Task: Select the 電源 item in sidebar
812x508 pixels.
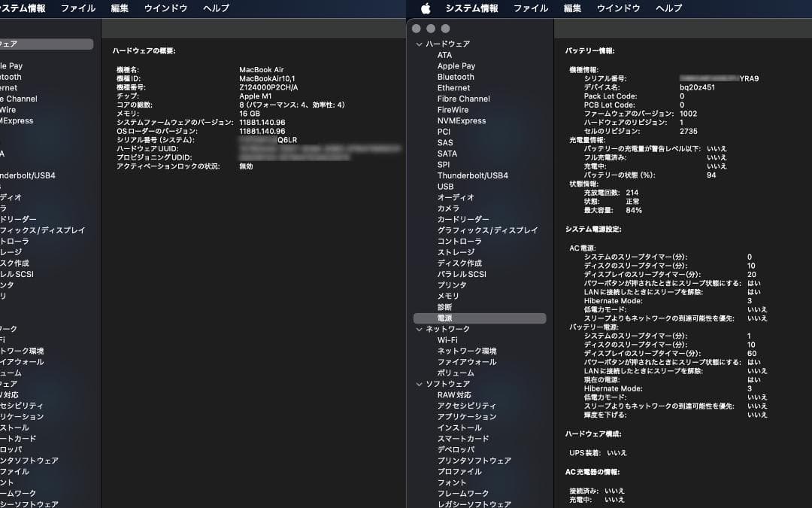Action: coord(445,318)
